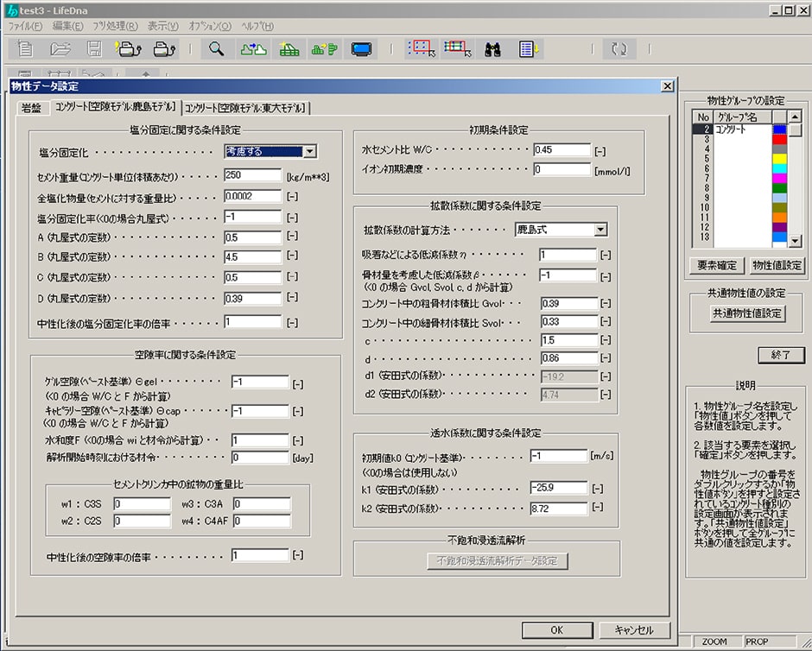Screen dimensions: 812x651
Task: Open the 塩分固定化 dropdown
Action: (309, 152)
